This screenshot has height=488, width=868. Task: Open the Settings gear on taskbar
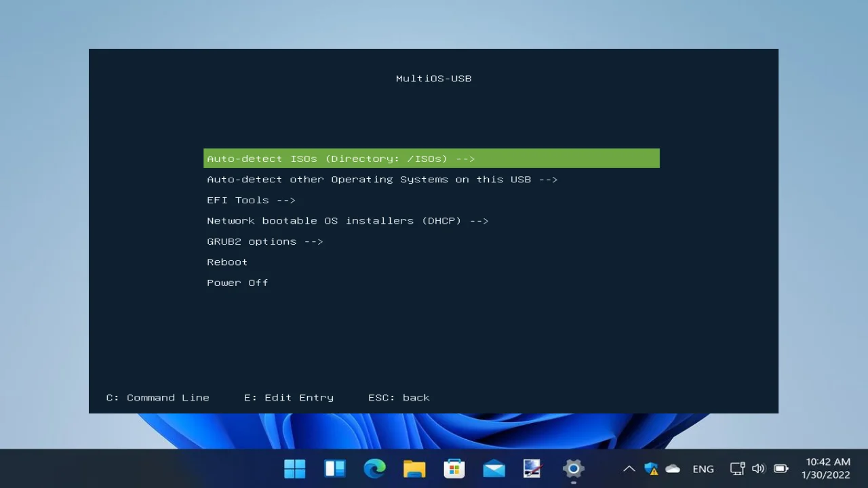coord(573,468)
